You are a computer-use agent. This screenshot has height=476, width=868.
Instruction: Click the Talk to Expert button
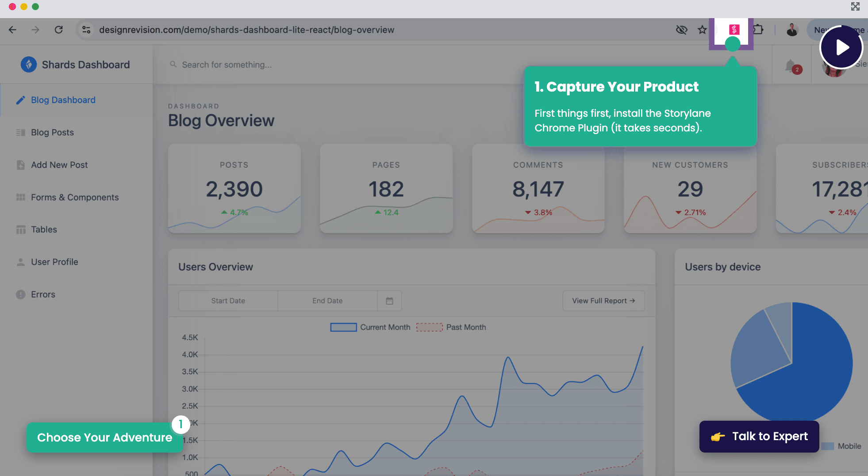tap(759, 437)
